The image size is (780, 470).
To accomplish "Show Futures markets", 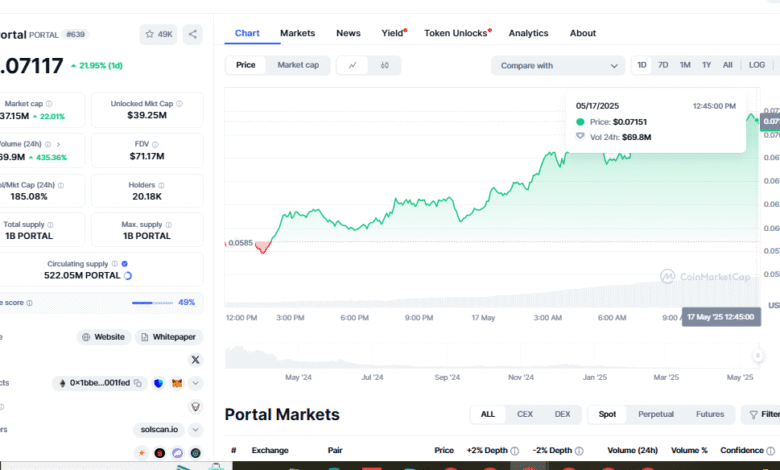I will pos(710,414).
